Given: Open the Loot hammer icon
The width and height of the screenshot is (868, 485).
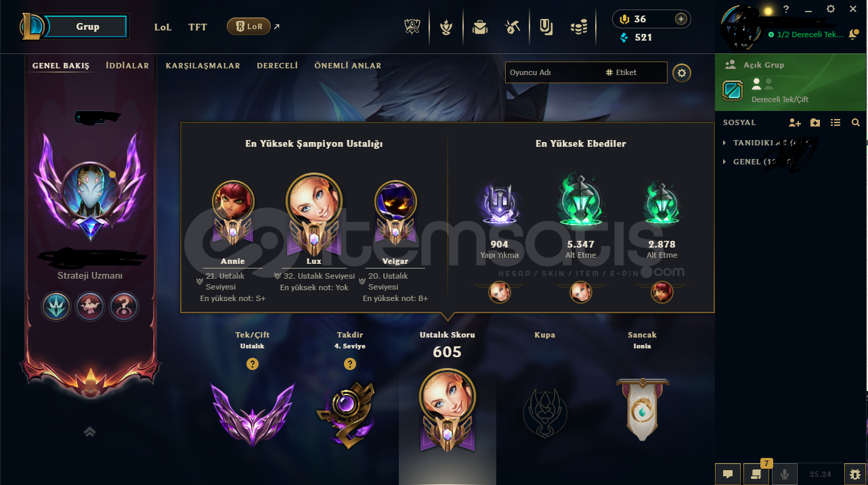Looking at the screenshot, I should tap(512, 27).
